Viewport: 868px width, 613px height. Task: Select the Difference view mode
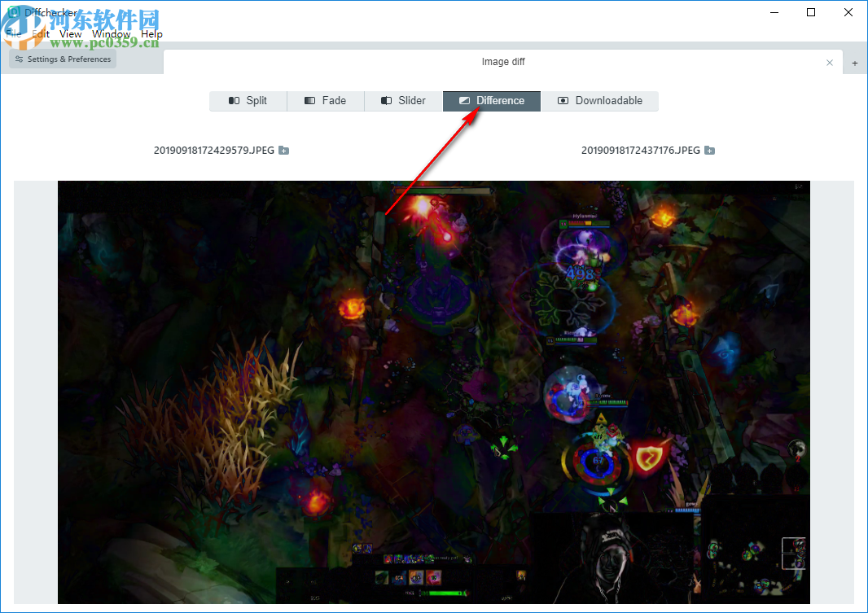(x=492, y=101)
